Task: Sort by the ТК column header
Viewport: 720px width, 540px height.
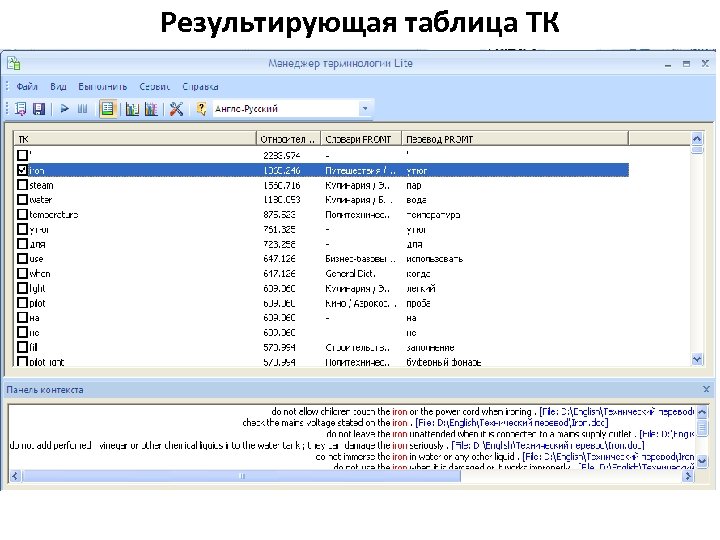Action: [x=135, y=139]
